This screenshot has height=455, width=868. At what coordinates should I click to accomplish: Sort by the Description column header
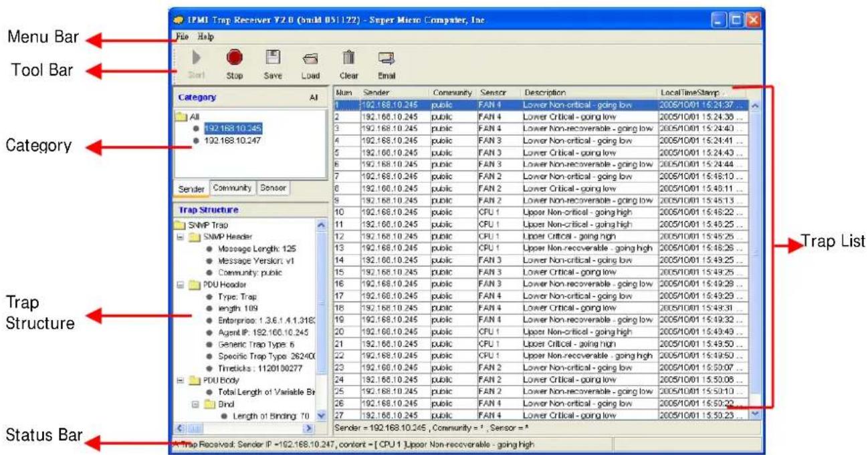coord(588,93)
